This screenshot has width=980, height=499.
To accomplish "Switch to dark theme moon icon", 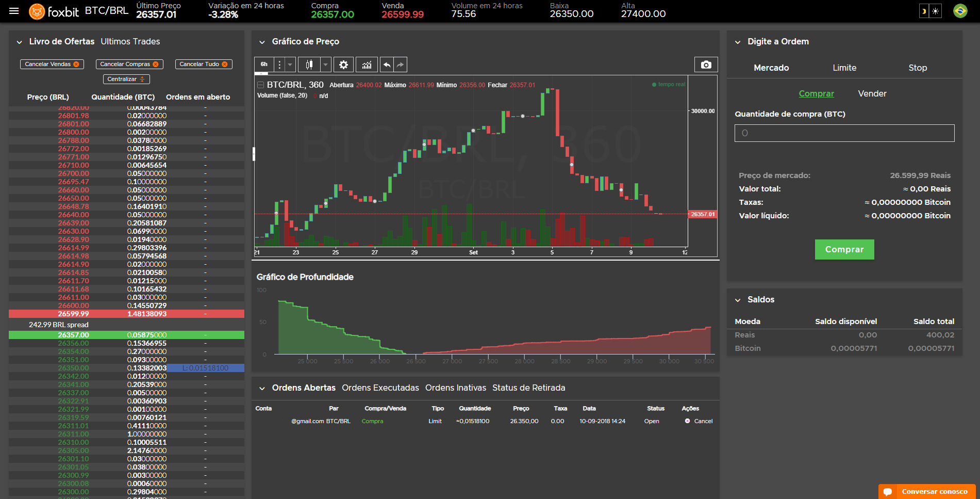I will (x=924, y=11).
